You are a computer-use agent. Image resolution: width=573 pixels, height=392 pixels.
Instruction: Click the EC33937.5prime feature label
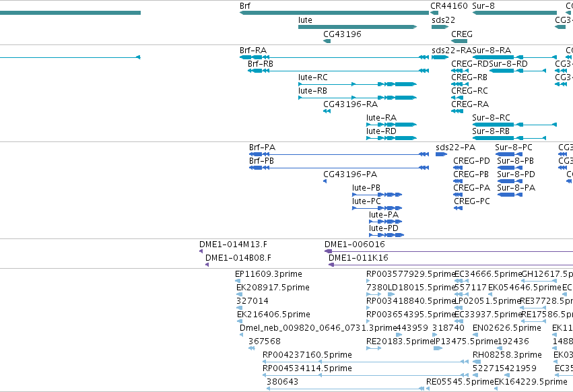(488, 315)
